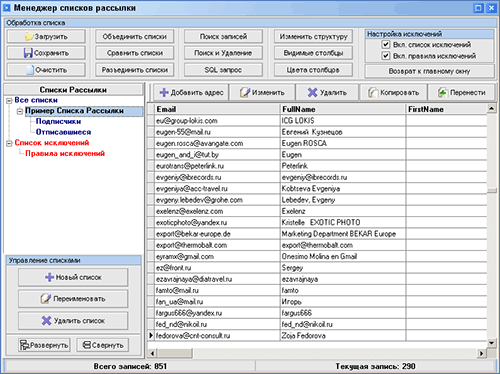Select Подписчики in the list tree
Screen dimensions: 500x374
tap(58, 121)
